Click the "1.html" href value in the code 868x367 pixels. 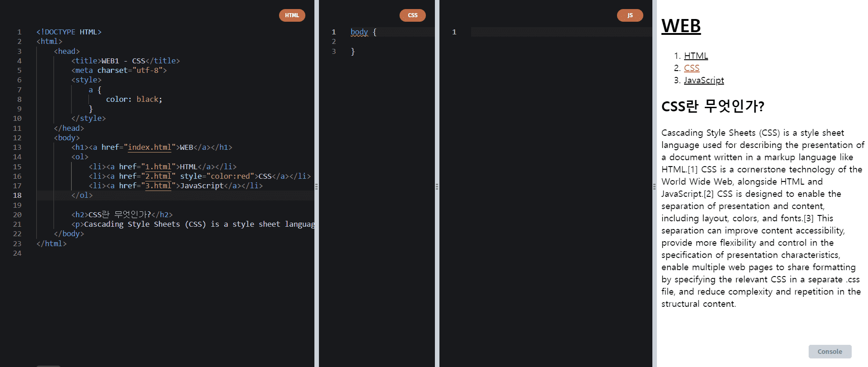click(x=158, y=167)
